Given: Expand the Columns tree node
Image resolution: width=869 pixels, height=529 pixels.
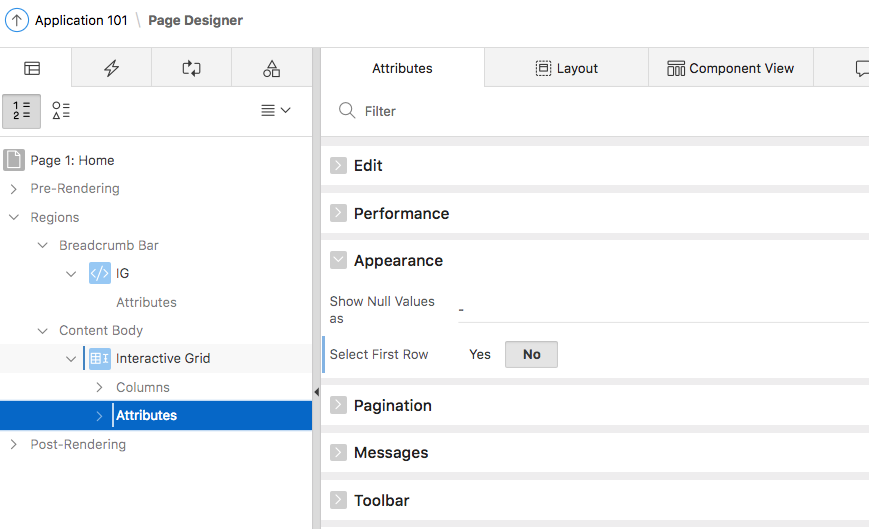Looking at the screenshot, I should click(99, 387).
